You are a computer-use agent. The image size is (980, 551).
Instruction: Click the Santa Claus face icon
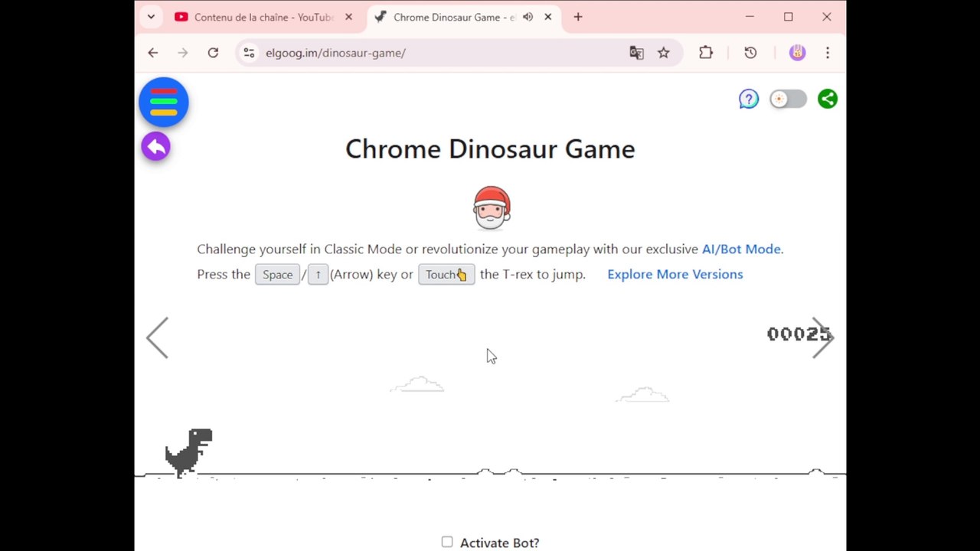pyautogui.click(x=491, y=207)
